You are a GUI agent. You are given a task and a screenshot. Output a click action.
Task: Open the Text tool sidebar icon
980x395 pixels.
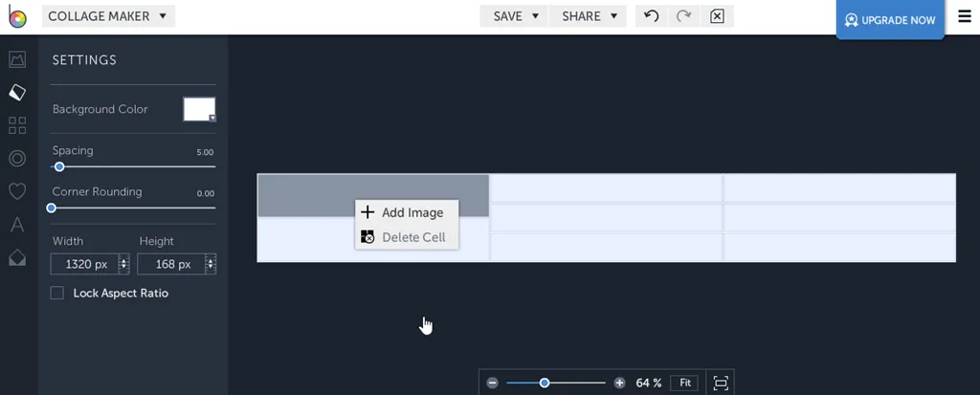tap(17, 225)
